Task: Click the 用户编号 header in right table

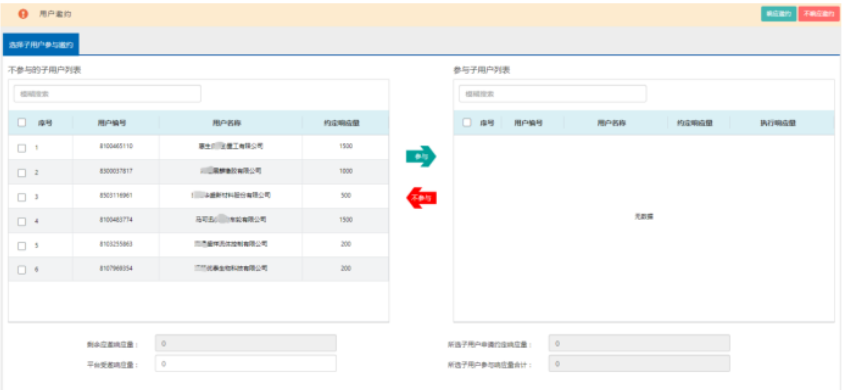Action: tap(528, 123)
